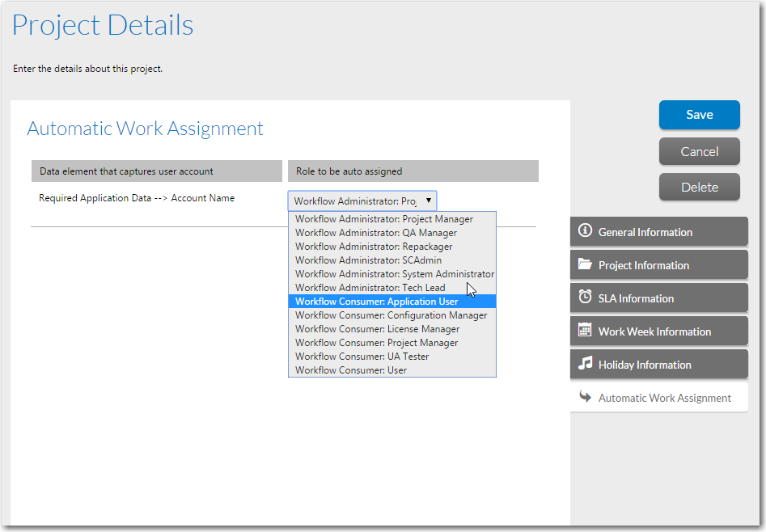The height and width of the screenshot is (532, 766).
Task: Open the role auto-assign dropdown arrow
Action: (x=428, y=201)
